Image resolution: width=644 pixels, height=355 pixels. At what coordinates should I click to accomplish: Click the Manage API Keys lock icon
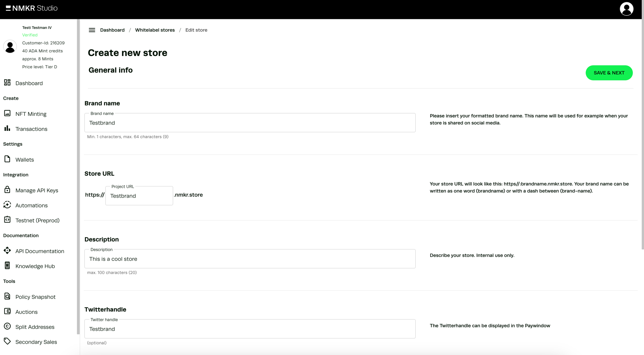[7, 190]
